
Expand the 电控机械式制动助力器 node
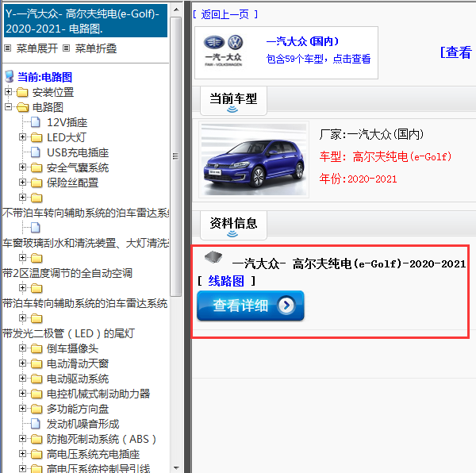tap(22, 393)
